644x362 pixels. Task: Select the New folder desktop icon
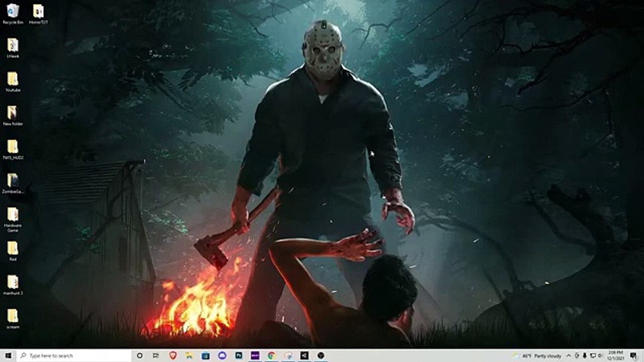coord(13,115)
